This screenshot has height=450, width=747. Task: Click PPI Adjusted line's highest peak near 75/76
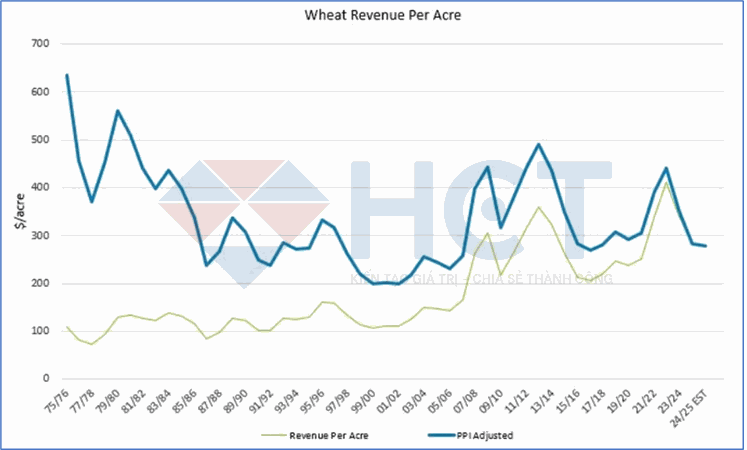click(67, 75)
